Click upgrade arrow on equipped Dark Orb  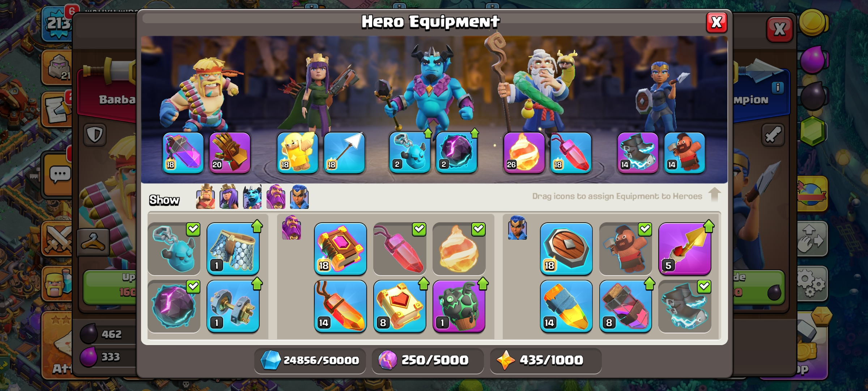[475, 134]
